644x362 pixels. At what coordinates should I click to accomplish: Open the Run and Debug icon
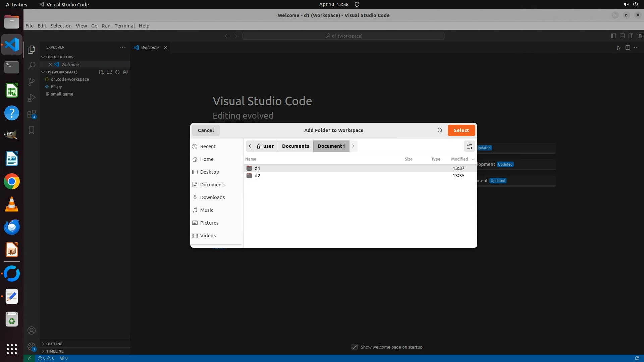pos(31,98)
